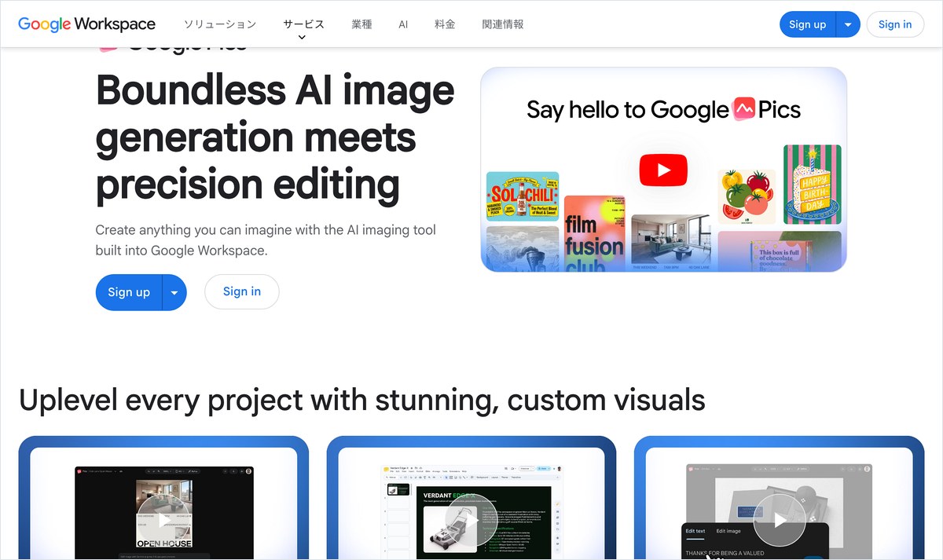Open the ソリューション menu

click(x=220, y=24)
